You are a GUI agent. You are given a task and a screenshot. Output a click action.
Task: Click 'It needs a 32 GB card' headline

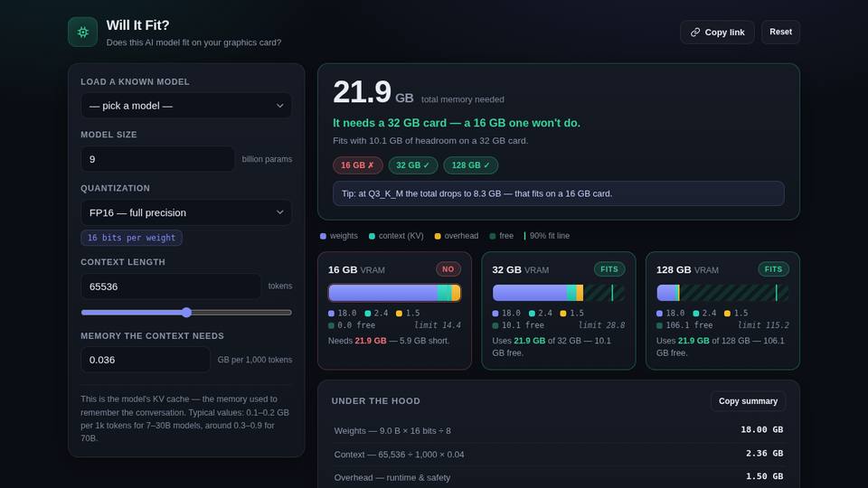(457, 123)
